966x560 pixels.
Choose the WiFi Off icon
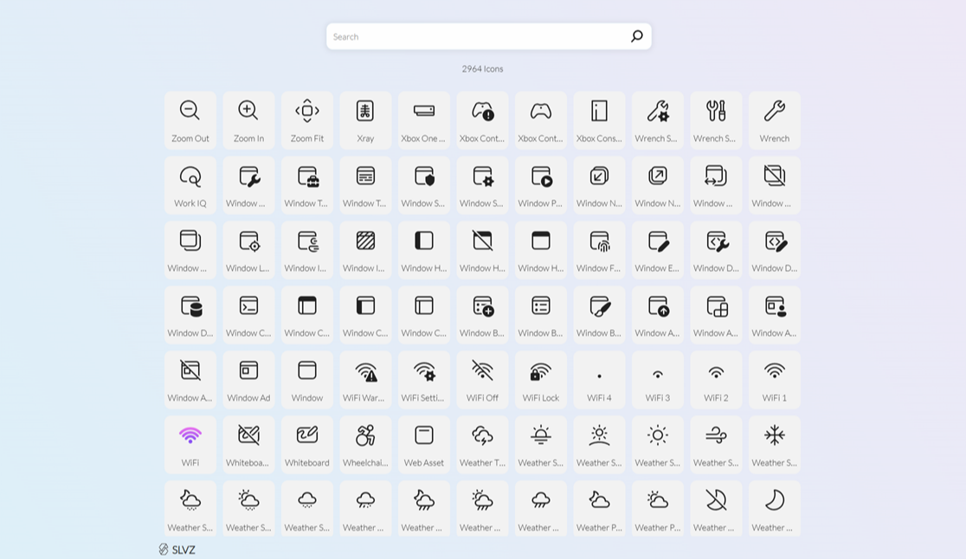[x=482, y=379]
